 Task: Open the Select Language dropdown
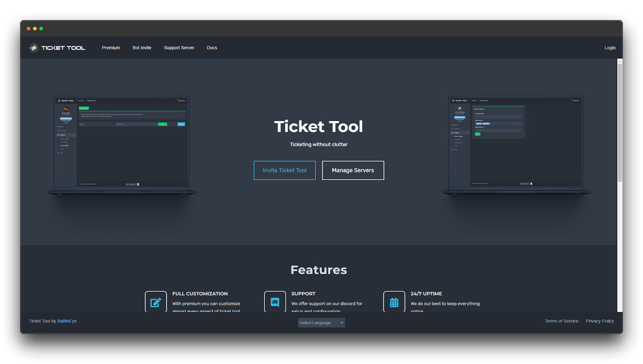[x=321, y=323]
